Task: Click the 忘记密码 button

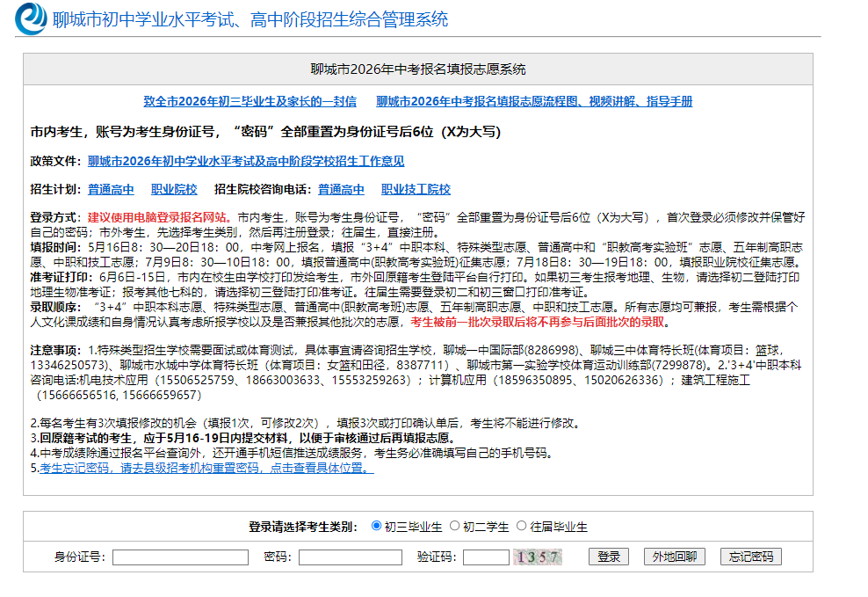Action: 751,557
